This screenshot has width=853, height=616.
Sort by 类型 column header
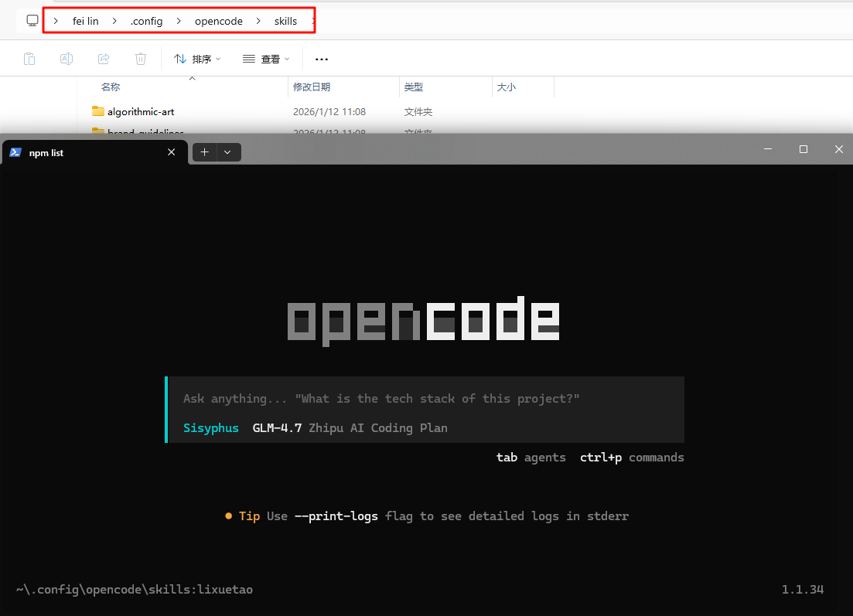click(x=414, y=87)
